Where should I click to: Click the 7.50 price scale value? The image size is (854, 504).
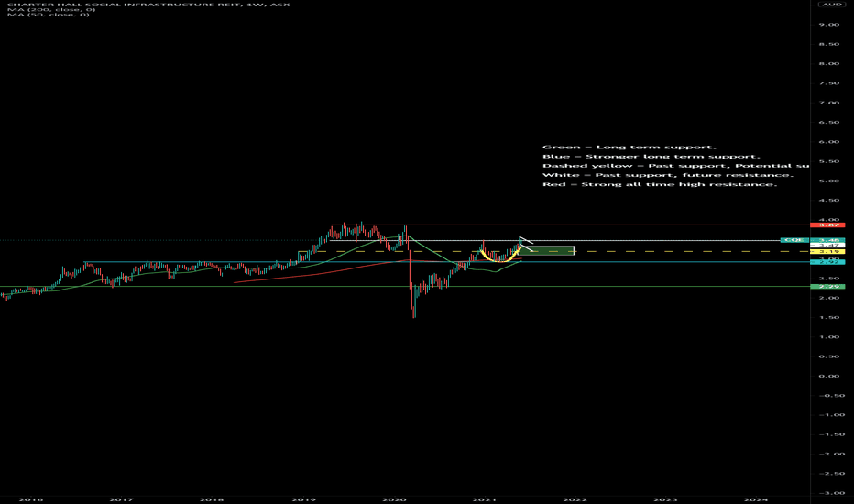click(x=829, y=83)
